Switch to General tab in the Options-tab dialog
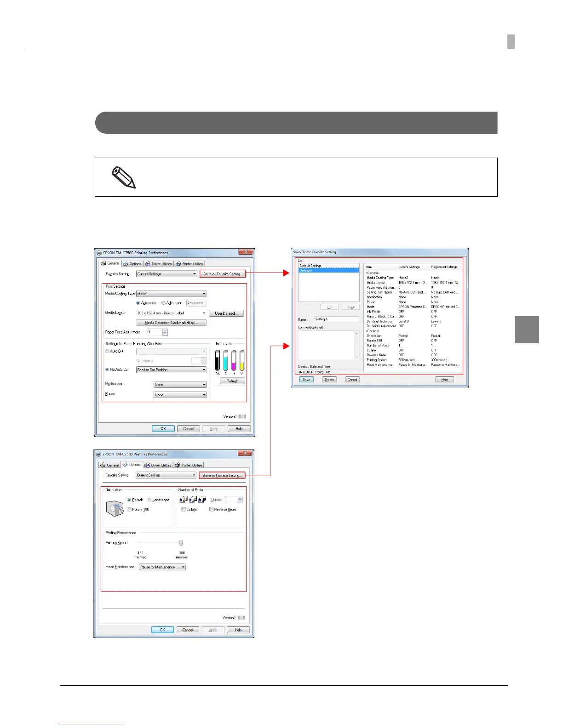The image size is (563, 728). 109,465
